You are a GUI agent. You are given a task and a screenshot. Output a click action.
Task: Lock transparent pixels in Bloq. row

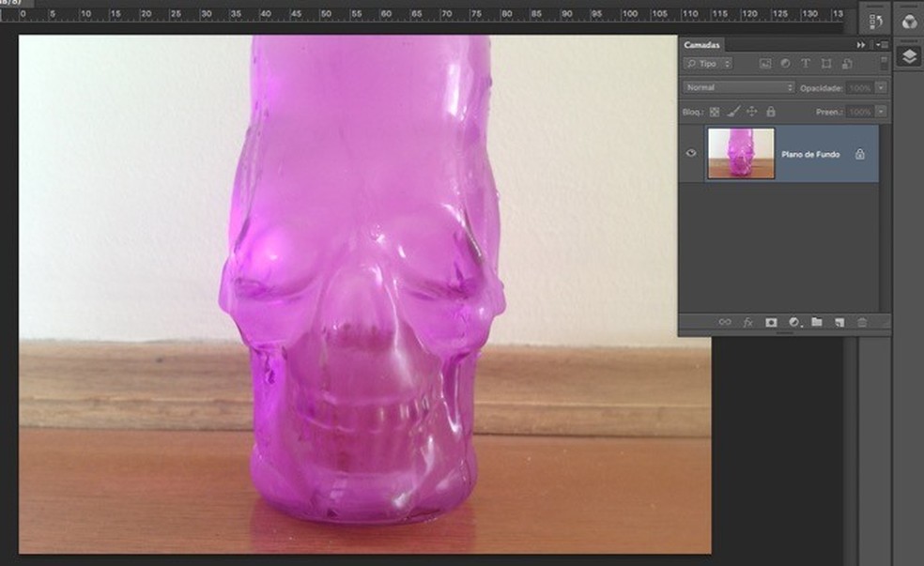point(715,112)
